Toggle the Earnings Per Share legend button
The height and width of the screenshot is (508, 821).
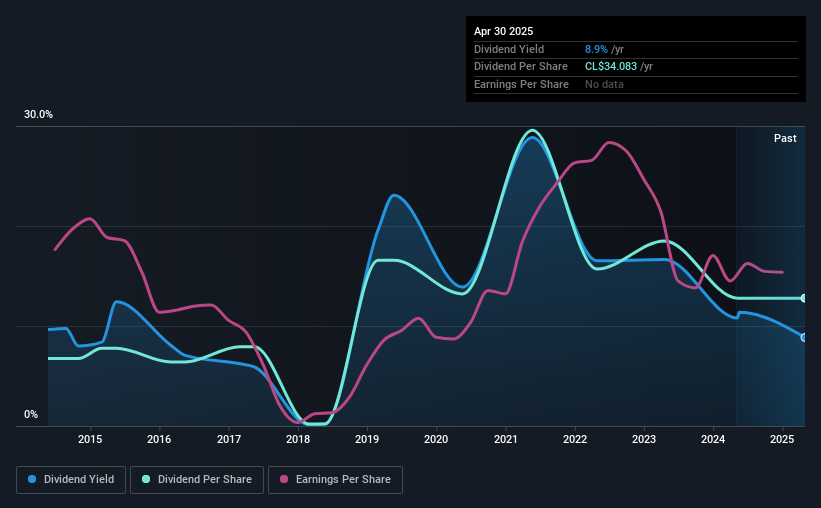point(335,480)
